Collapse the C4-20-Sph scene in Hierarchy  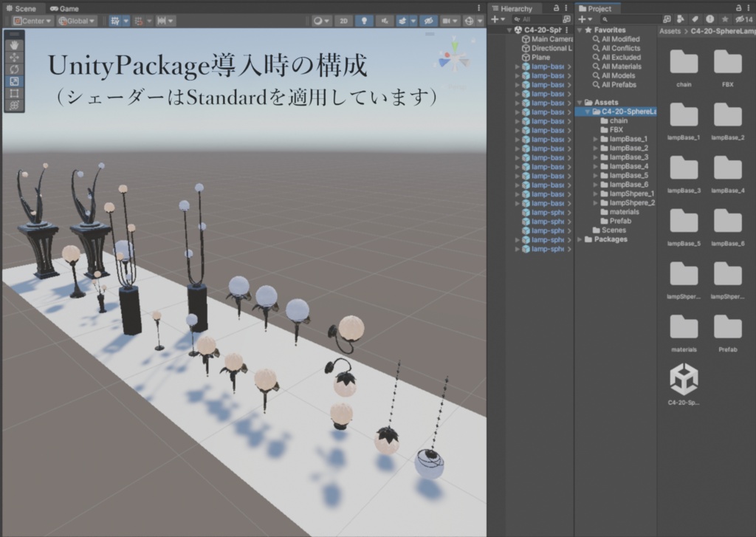coord(509,30)
